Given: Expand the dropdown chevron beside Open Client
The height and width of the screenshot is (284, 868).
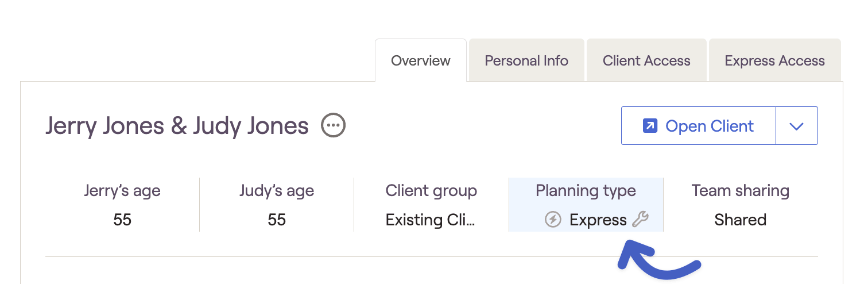Looking at the screenshot, I should 796,126.
